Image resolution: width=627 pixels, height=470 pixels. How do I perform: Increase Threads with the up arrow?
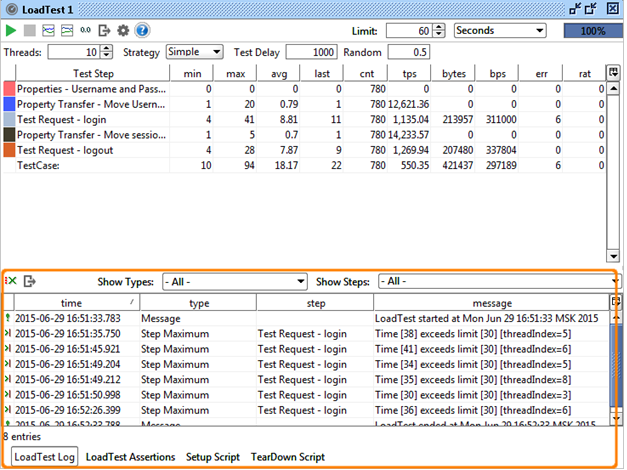pyautogui.click(x=107, y=48)
